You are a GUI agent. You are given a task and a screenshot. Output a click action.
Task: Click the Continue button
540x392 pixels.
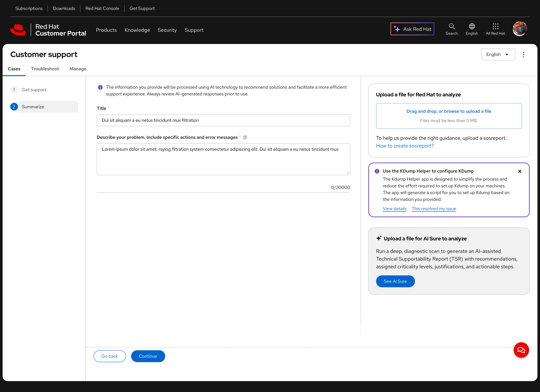point(148,356)
